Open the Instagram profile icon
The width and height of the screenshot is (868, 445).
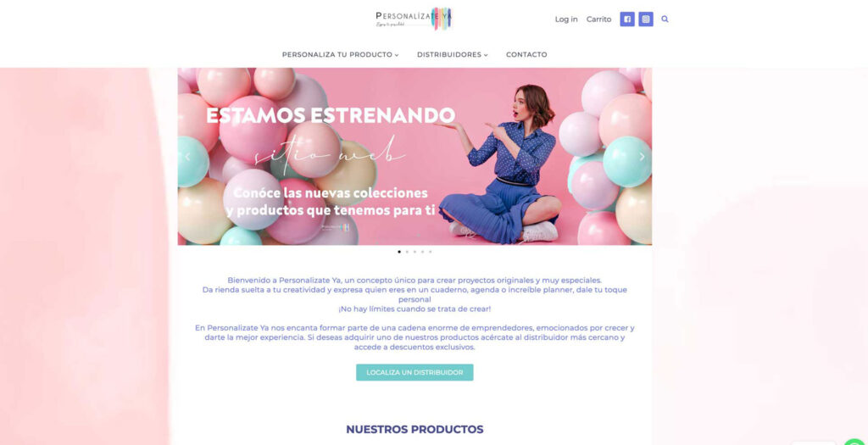(645, 19)
